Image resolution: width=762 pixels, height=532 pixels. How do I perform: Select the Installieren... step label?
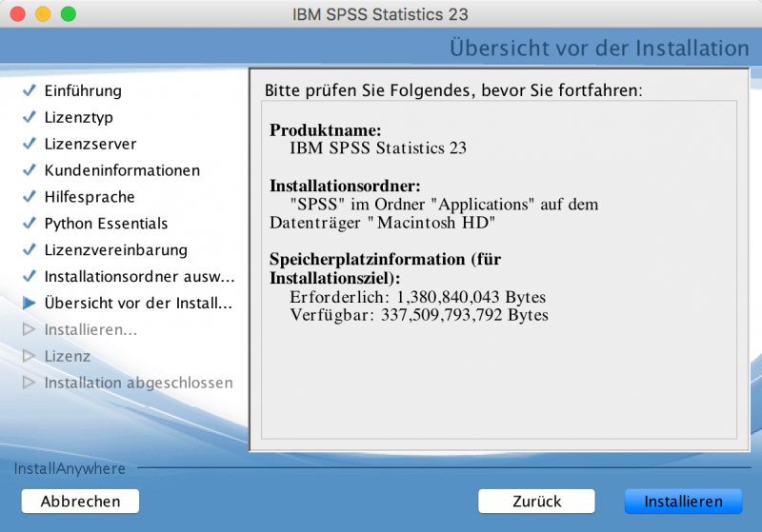click(x=90, y=329)
